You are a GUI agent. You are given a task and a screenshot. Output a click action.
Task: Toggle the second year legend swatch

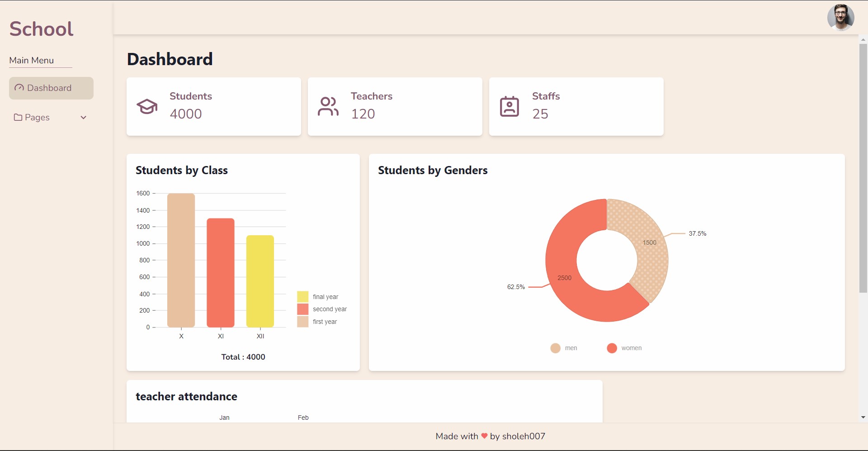coord(303,309)
